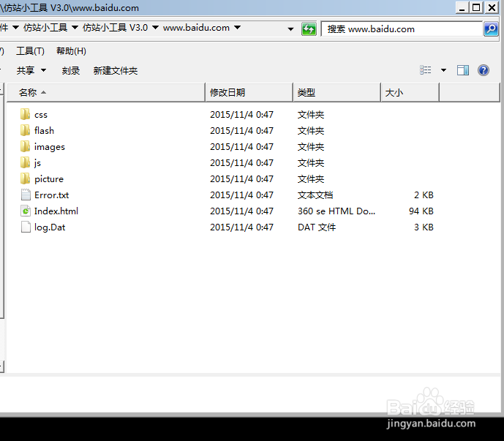Select the css folder name
The height and width of the screenshot is (441, 504).
point(41,115)
